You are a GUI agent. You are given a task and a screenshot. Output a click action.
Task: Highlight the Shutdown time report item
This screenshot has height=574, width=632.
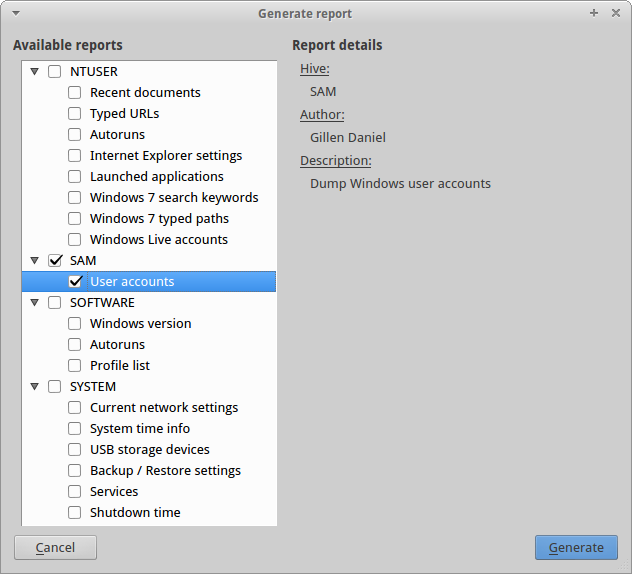[x=135, y=512]
